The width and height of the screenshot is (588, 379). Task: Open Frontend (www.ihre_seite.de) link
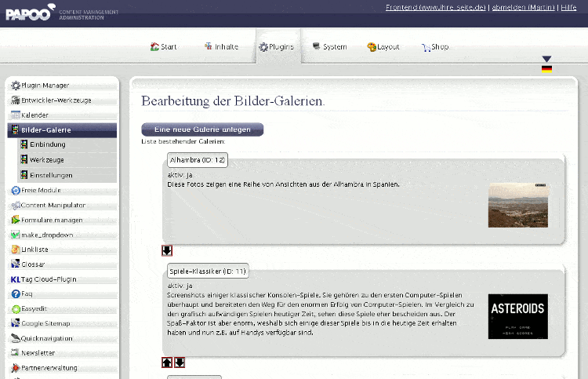point(435,7)
